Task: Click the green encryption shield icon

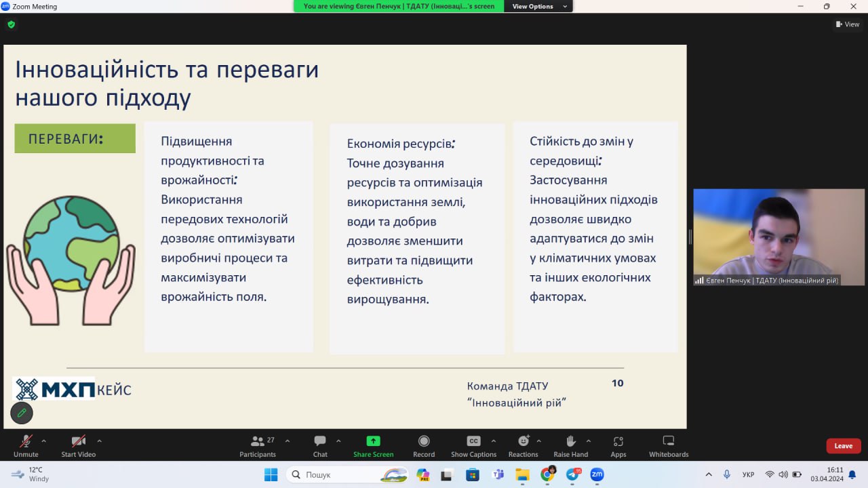Action: pos(11,24)
